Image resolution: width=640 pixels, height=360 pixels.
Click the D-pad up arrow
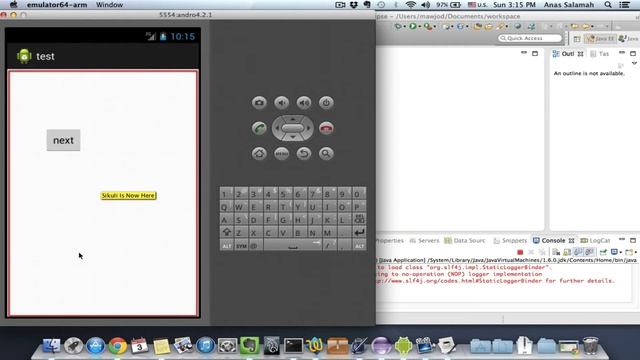coord(293,119)
